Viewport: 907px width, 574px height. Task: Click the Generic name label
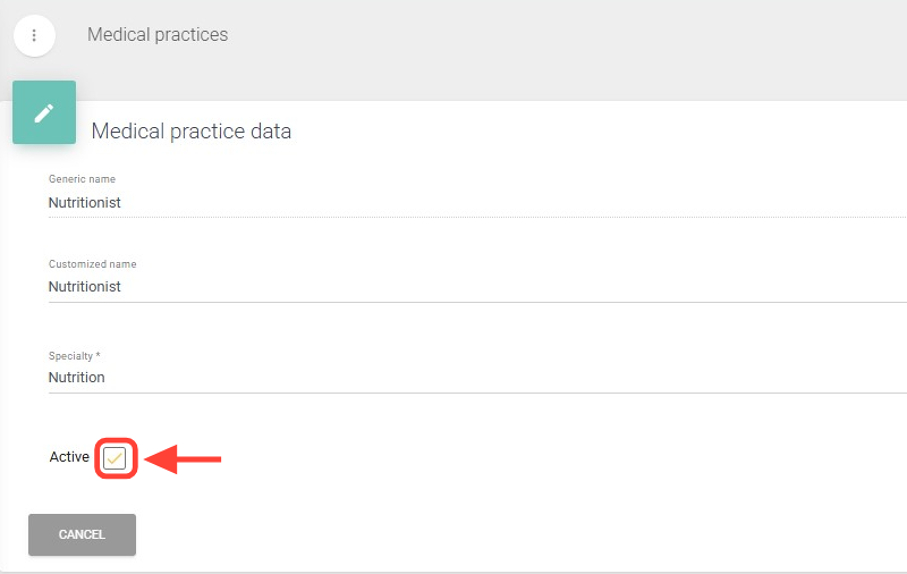pyautogui.click(x=82, y=179)
